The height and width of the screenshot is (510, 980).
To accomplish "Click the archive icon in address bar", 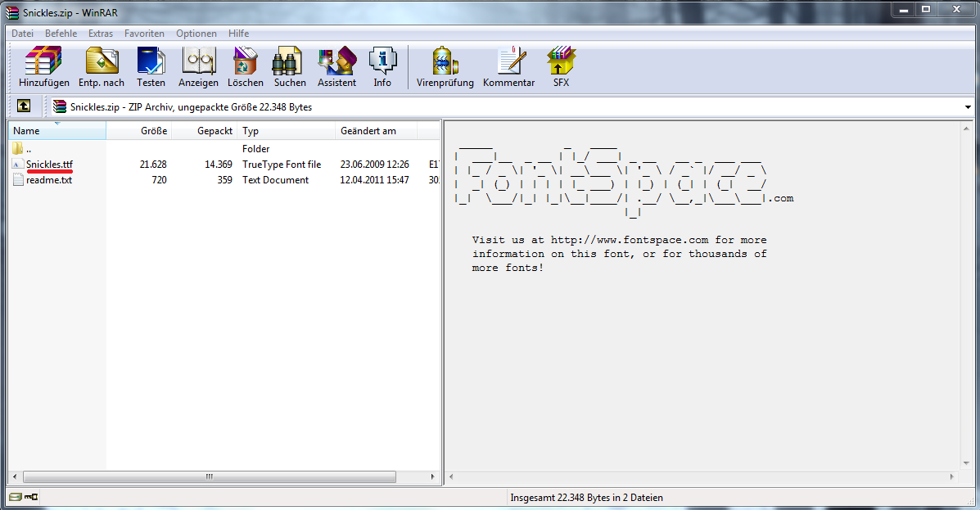I will 60,106.
